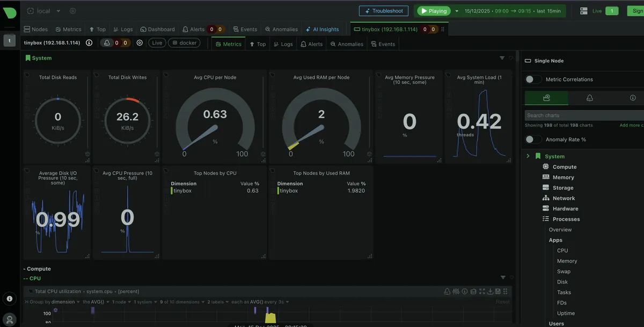Expand the CPU chart to fullscreen
This screenshot has height=327, width=644.
482,291
